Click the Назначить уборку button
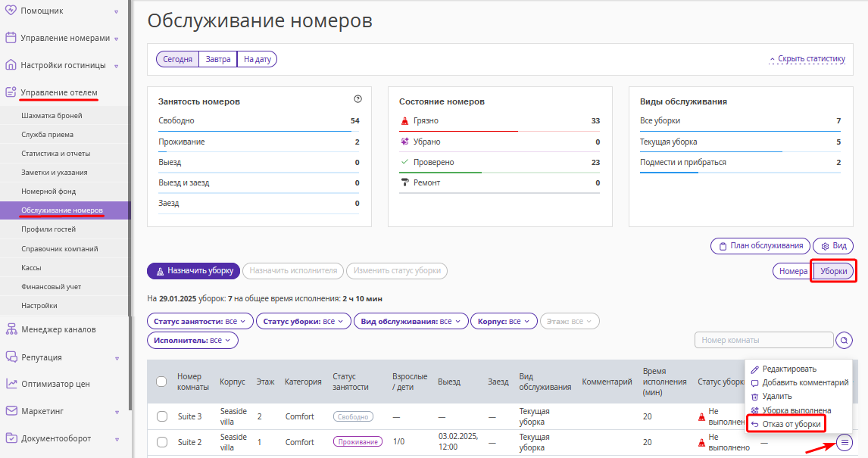Viewport: 868px width, 458px height. 193,271
